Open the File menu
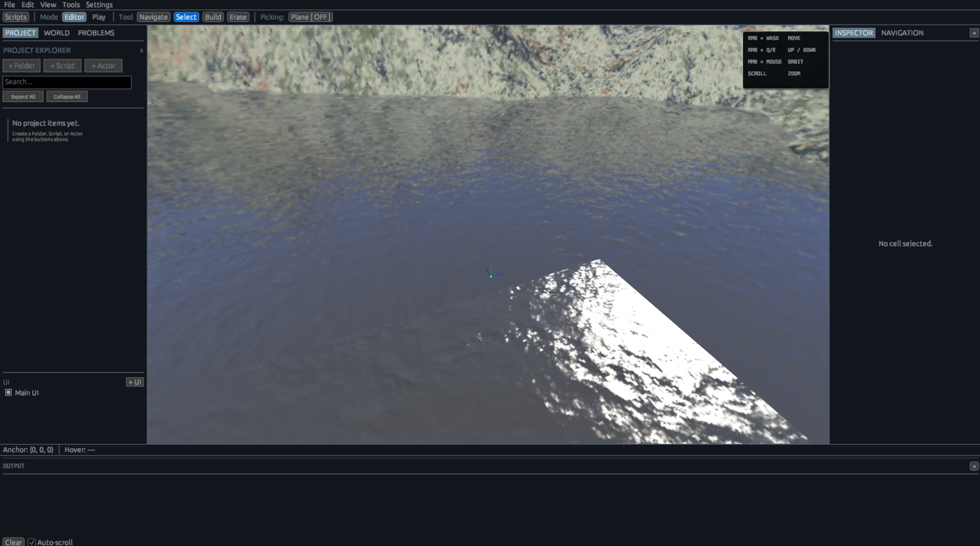This screenshot has width=980, height=546. pos(9,5)
